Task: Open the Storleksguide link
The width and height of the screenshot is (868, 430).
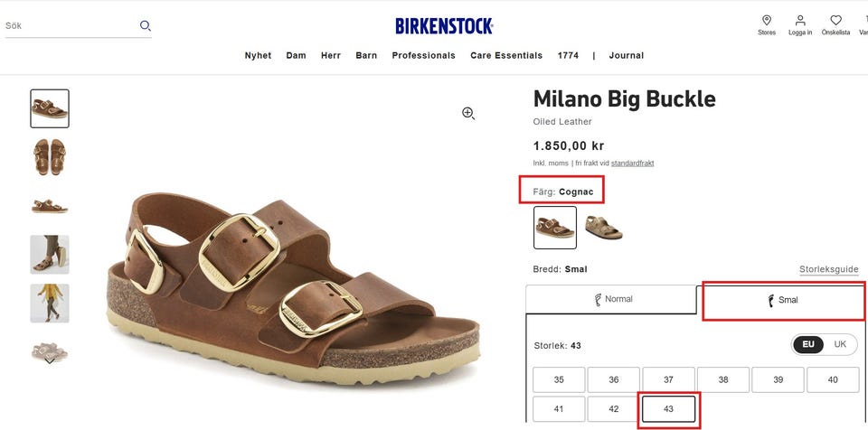Action: coord(828,269)
